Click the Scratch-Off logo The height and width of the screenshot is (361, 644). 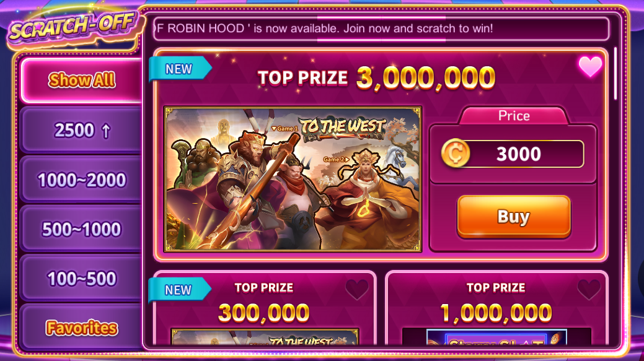click(73, 28)
